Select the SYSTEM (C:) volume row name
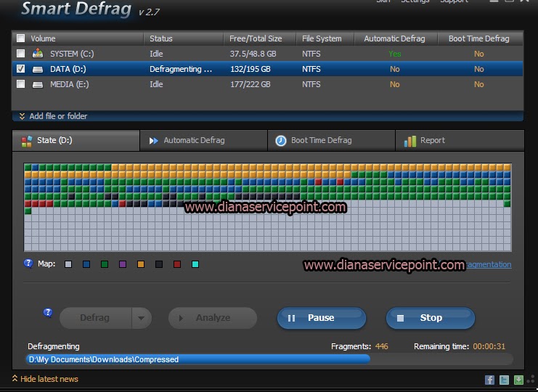Screen dimensions: 538x392 pyautogui.click(x=72, y=54)
